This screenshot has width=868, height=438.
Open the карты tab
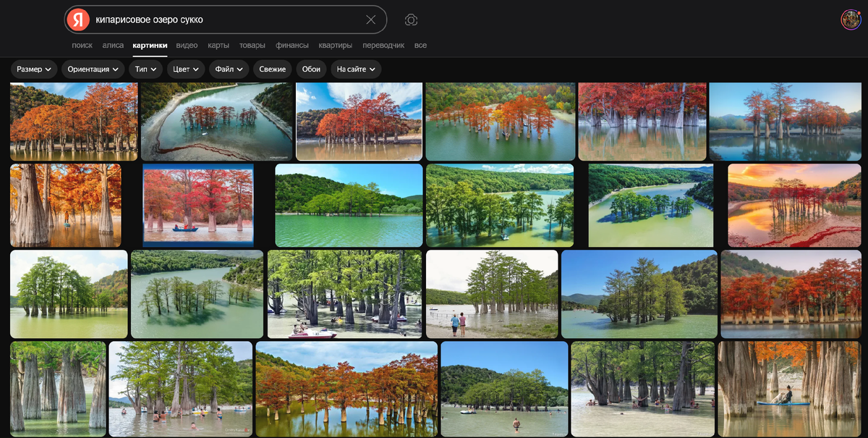pos(218,45)
